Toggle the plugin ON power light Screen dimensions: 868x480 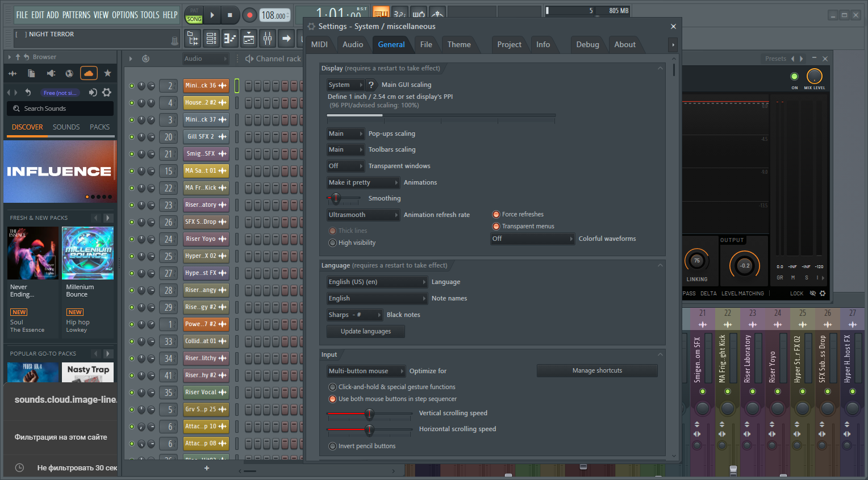[x=794, y=76]
